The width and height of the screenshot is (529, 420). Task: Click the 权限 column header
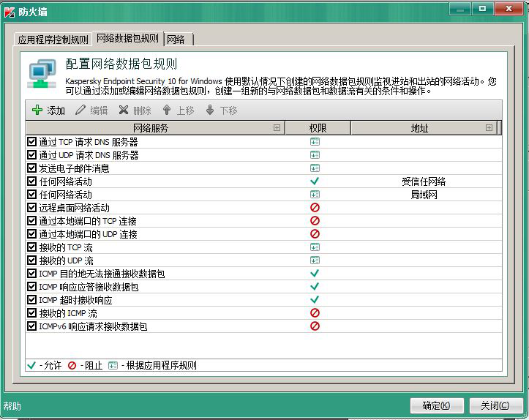[318, 128]
